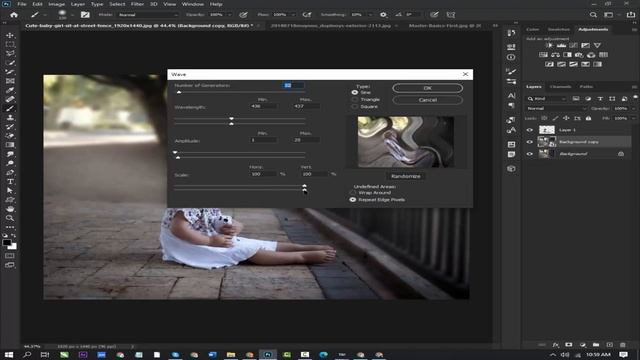Image resolution: width=640 pixels, height=360 pixels.
Task: Select the Rectangular Marquee tool
Action: tap(10, 44)
